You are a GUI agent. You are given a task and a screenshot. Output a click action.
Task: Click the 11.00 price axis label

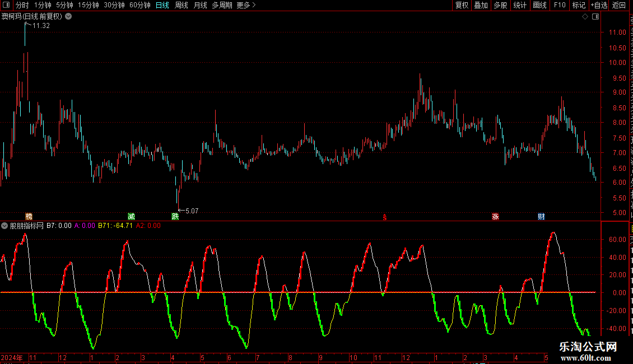(x=617, y=32)
